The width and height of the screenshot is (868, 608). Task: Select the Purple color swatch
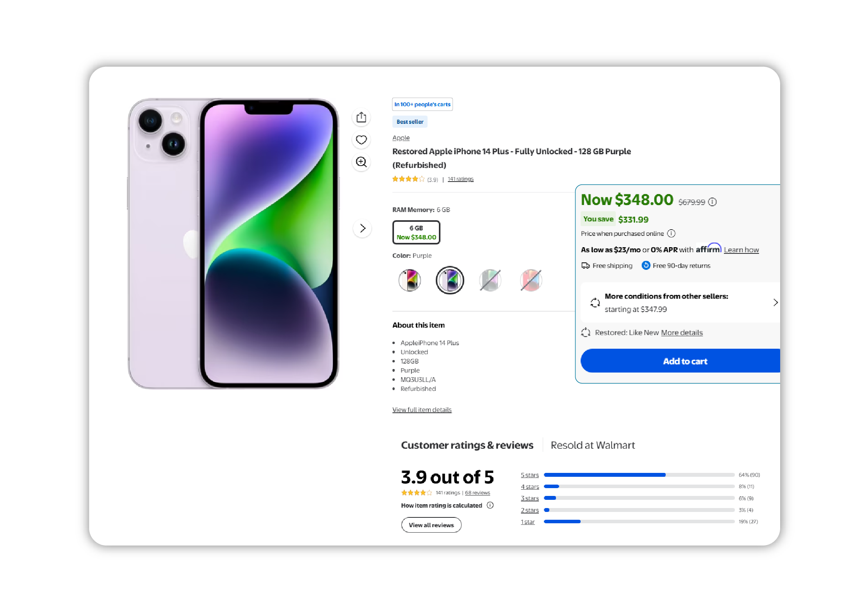450,280
